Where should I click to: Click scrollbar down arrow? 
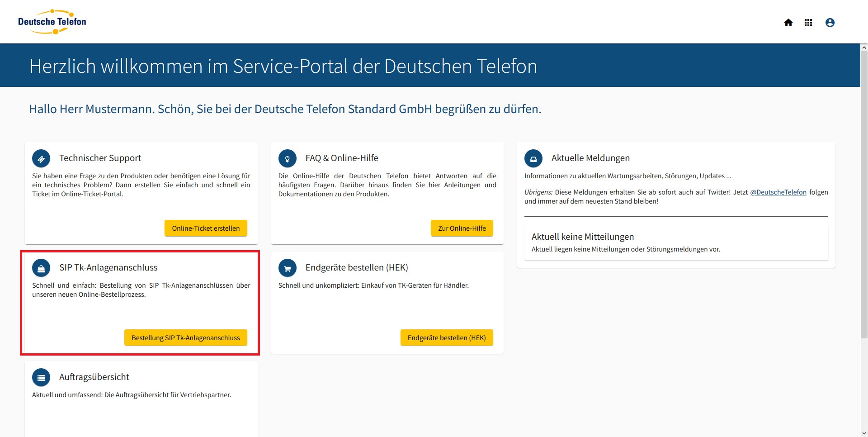(864, 433)
